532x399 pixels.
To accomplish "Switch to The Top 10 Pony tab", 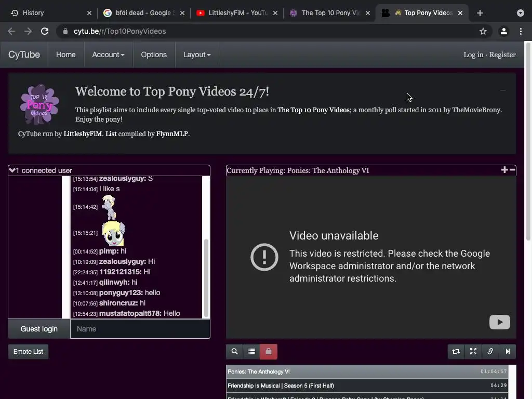I will [330, 13].
